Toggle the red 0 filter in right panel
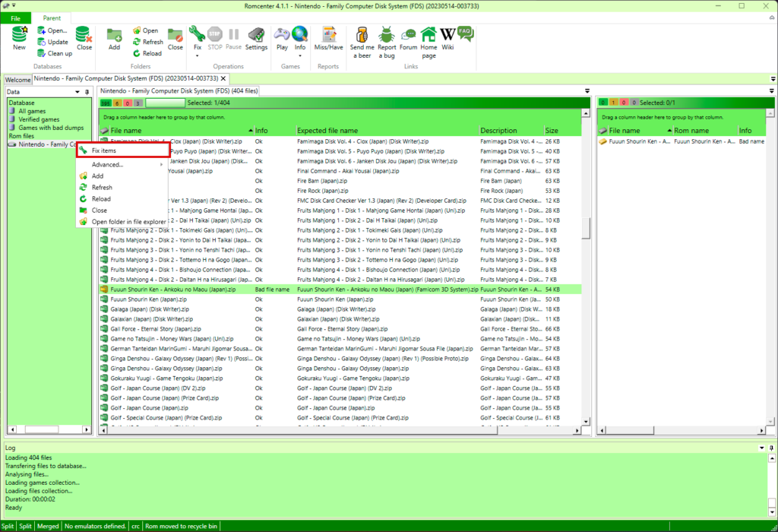 (625, 103)
